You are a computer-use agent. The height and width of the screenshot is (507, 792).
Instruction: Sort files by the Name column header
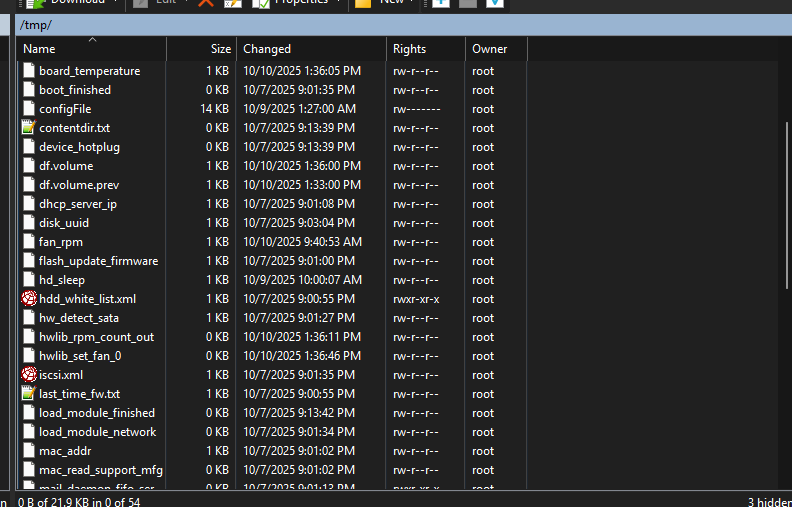coord(92,48)
